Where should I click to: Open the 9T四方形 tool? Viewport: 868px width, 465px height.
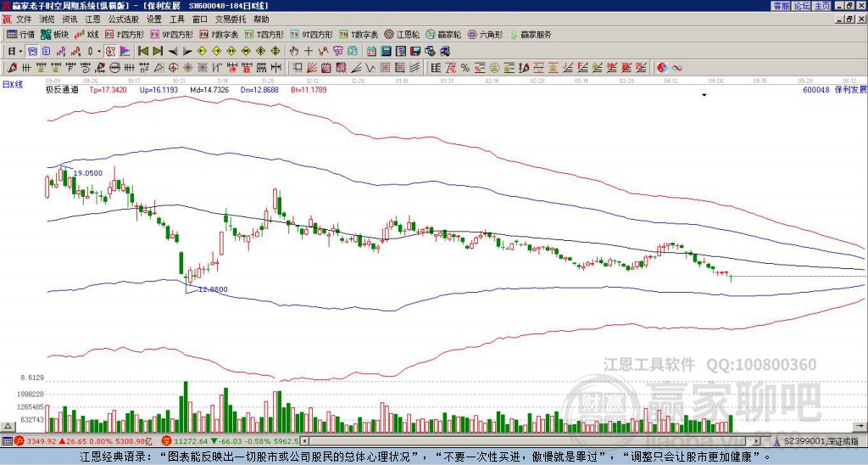[x=312, y=34]
